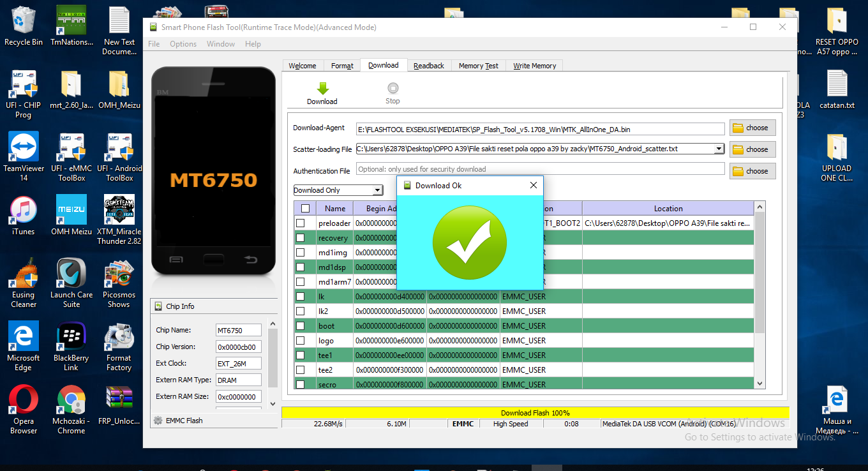Open OMH_Meizu folder icon
This screenshot has width=868, height=471.
(119, 84)
